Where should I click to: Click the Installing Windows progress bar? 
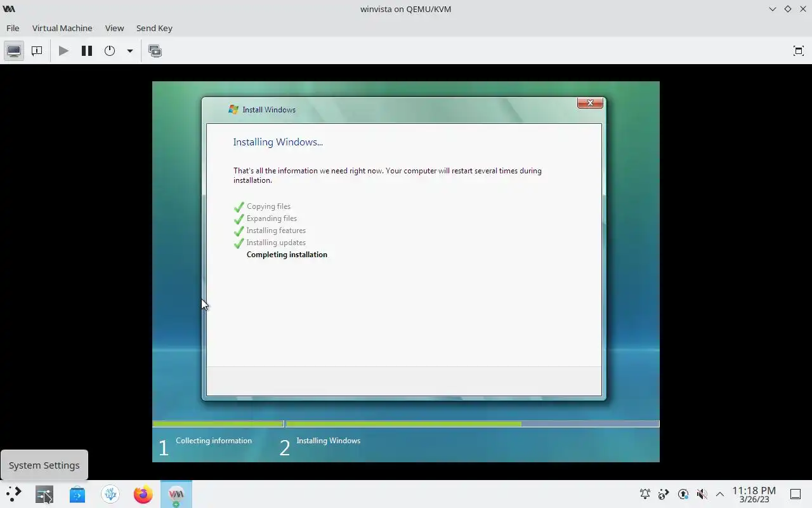(472, 424)
